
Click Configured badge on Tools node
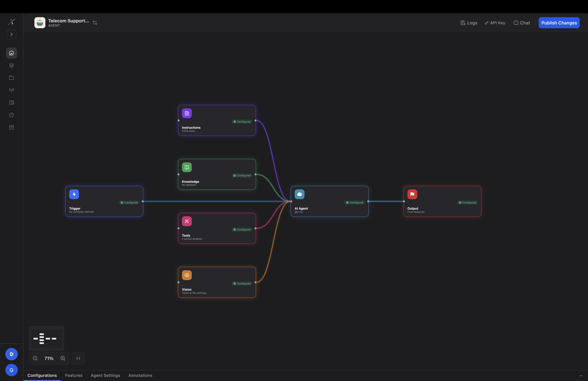(x=242, y=229)
